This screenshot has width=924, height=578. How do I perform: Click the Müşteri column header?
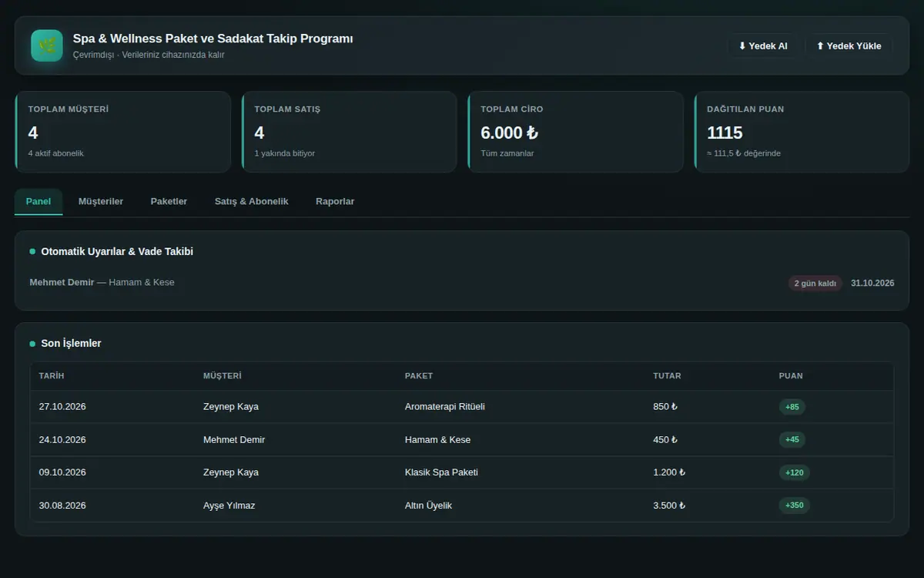[223, 376]
